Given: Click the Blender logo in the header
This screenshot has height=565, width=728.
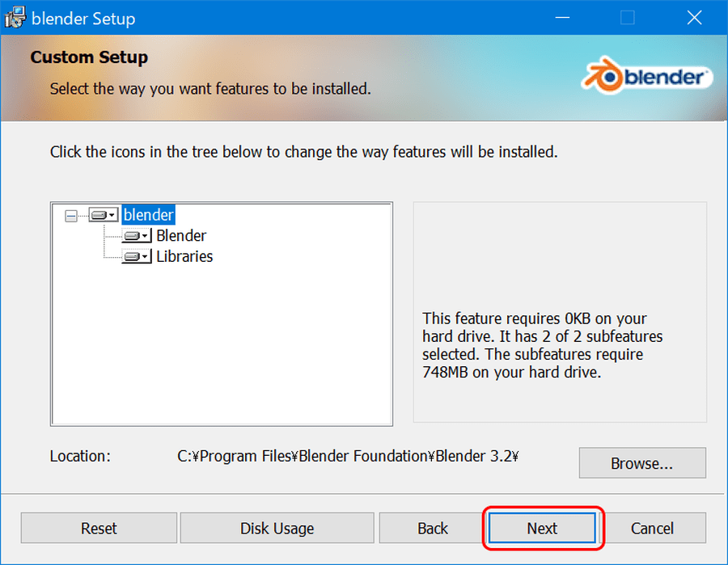Looking at the screenshot, I should point(647,78).
